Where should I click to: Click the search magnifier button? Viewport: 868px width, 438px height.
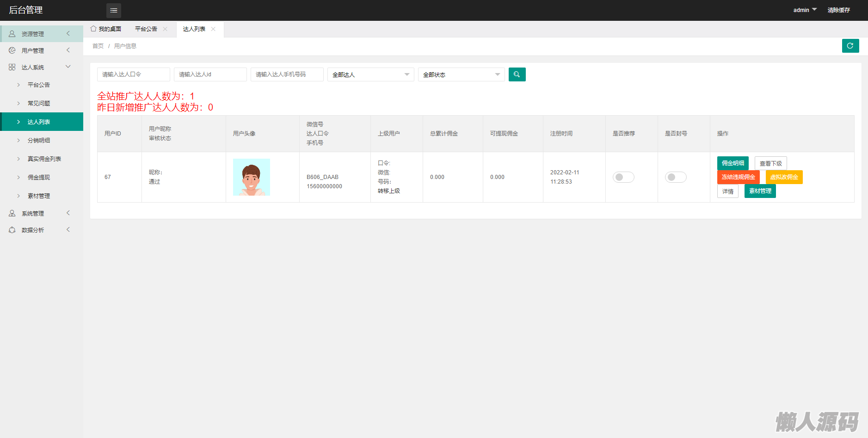point(517,74)
